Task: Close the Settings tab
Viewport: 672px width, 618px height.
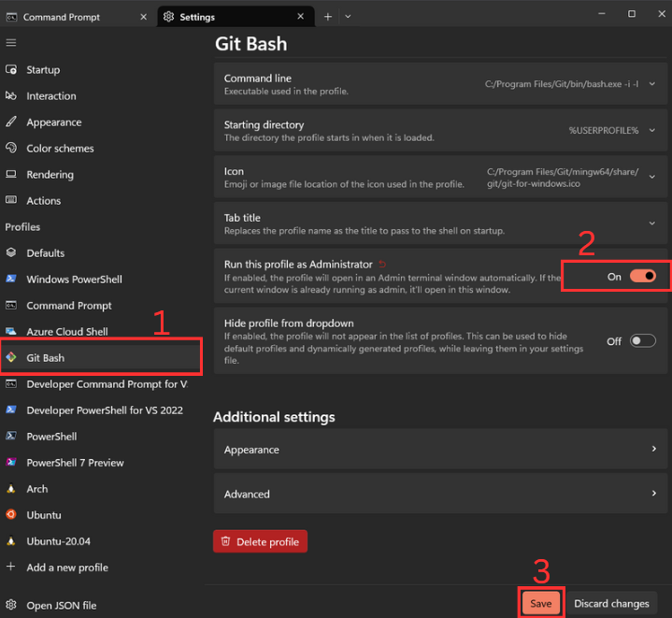Action: point(300,16)
